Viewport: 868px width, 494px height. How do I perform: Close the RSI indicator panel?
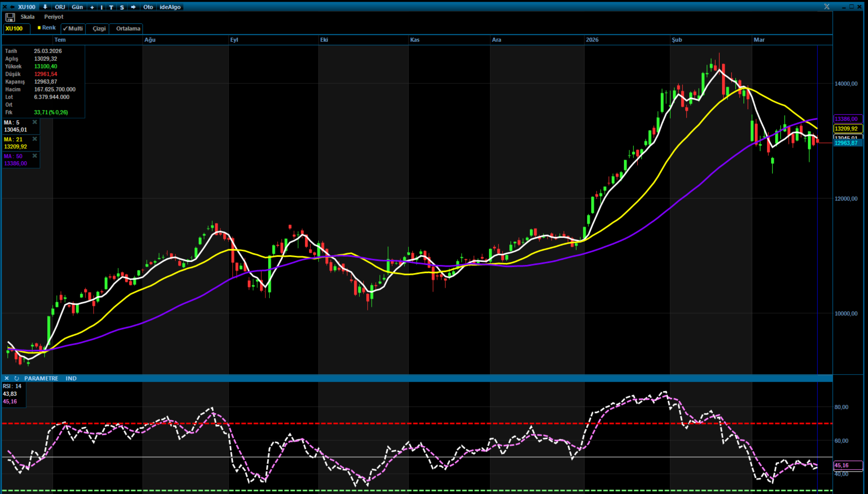point(6,378)
